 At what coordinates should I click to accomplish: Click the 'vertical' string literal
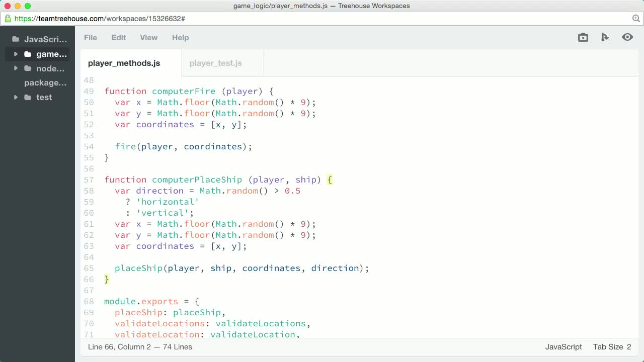click(x=163, y=213)
